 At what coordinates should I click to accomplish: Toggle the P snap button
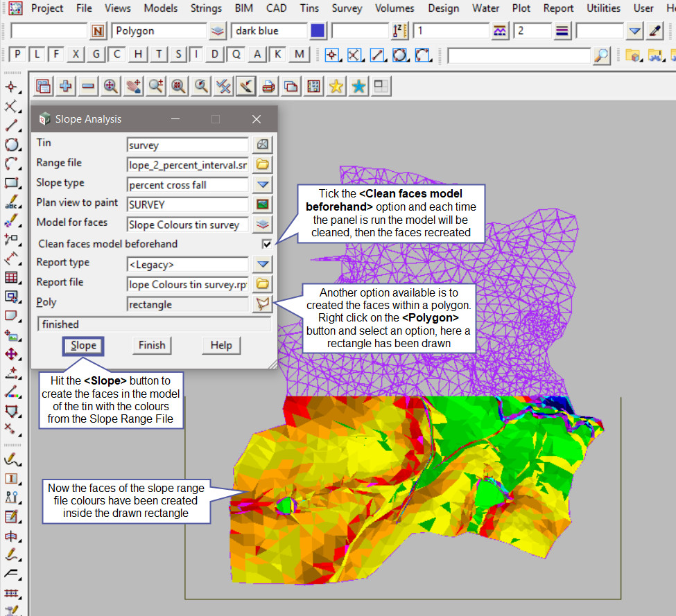(x=17, y=55)
